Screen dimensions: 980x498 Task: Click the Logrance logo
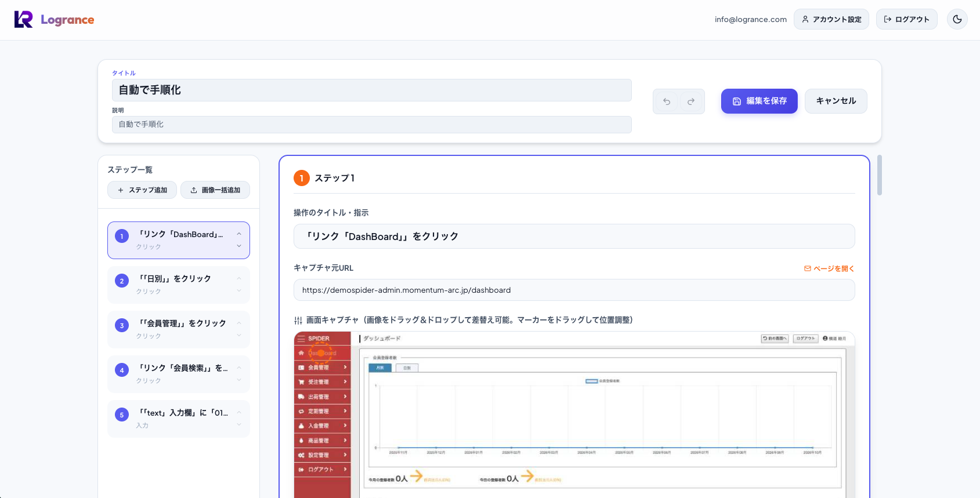(54, 20)
